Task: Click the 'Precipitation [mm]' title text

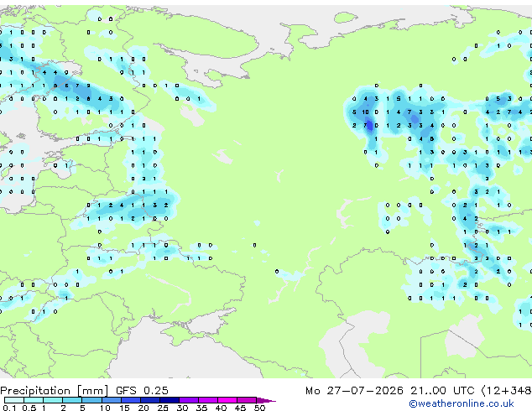Action: [55, 391]
